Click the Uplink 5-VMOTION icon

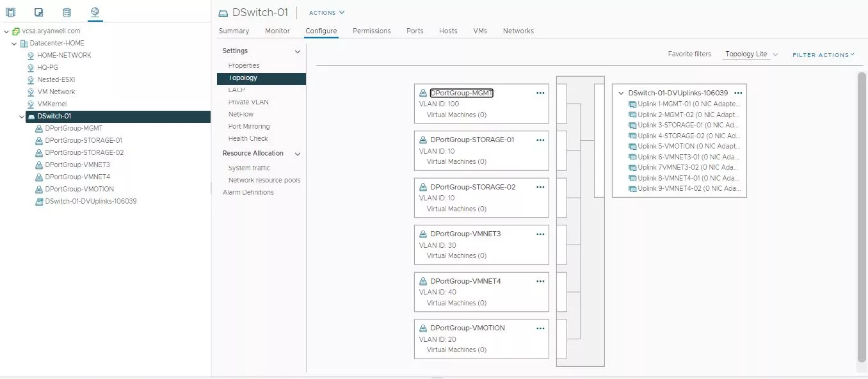tap(632, 147)
